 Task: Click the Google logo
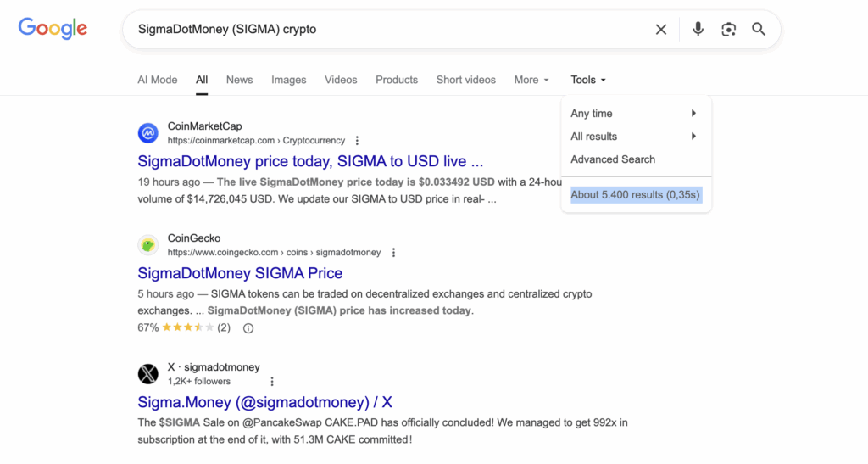53,28
